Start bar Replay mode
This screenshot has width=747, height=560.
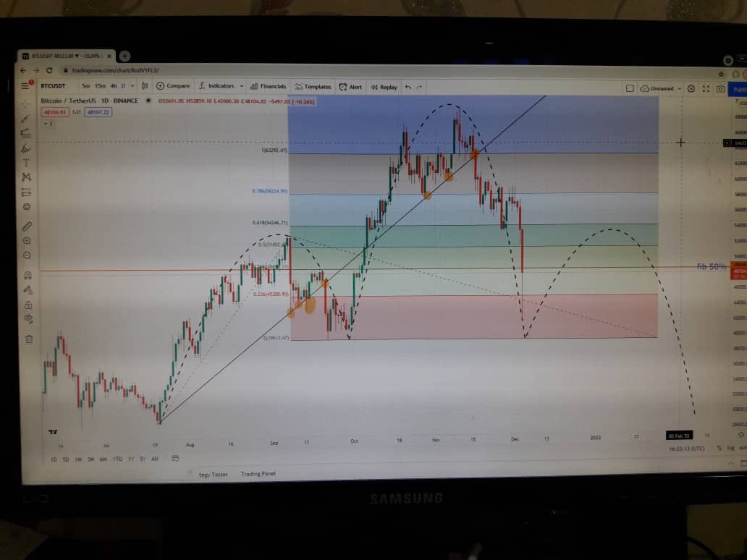point(384,87)
